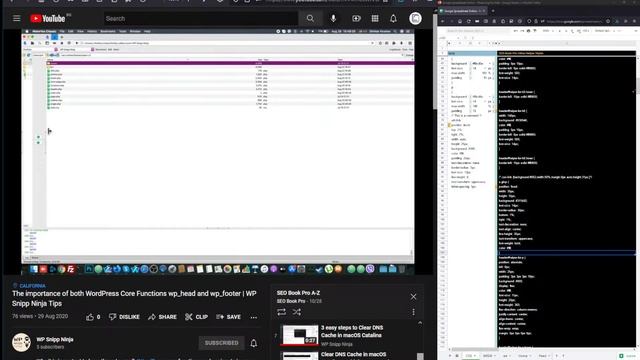The width and height of the screenshot is (640, 360).
Task: Run search with the magnifier button
Action: tap(310, 18)
